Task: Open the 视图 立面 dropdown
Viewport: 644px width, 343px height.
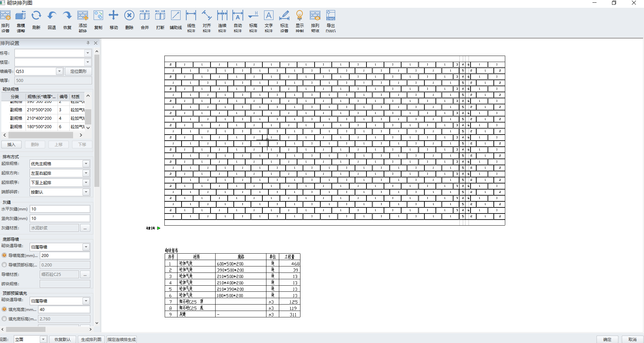Action: 43,339
